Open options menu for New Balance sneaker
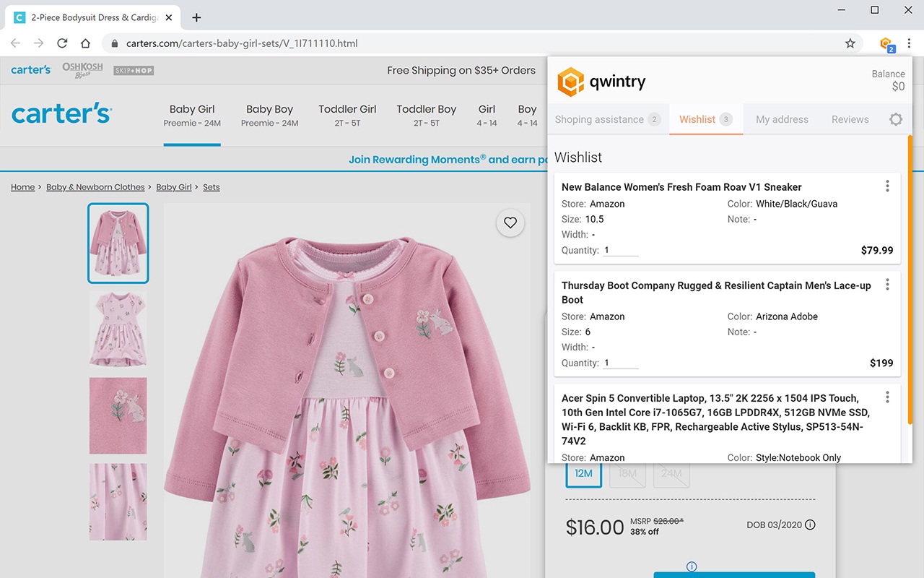This screenshot has height=578, width=924. pos(887,186)
